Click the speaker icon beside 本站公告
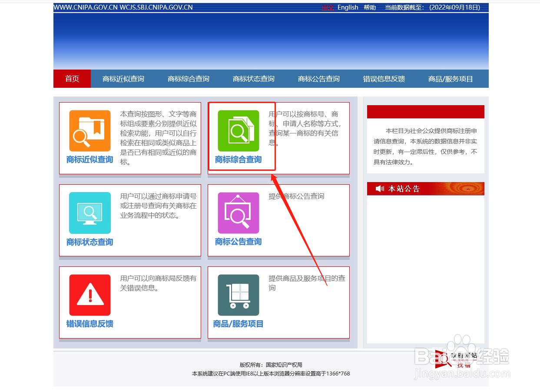Image resolution: width=540 pixels, height=392 pixels. tap(380, 189)
